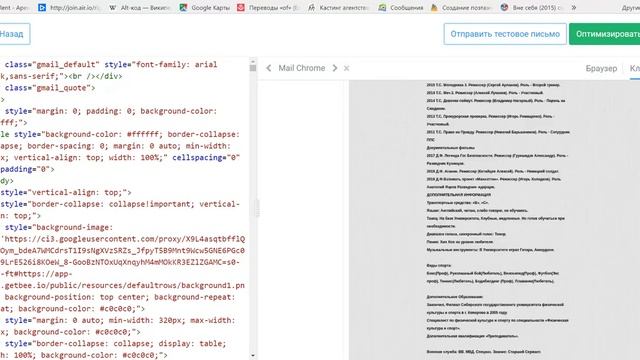Viewport: 640px width, 360px height.
Task: Click code text class="gmail_default"
Action: pyautogui.click(x=52, y=64)
